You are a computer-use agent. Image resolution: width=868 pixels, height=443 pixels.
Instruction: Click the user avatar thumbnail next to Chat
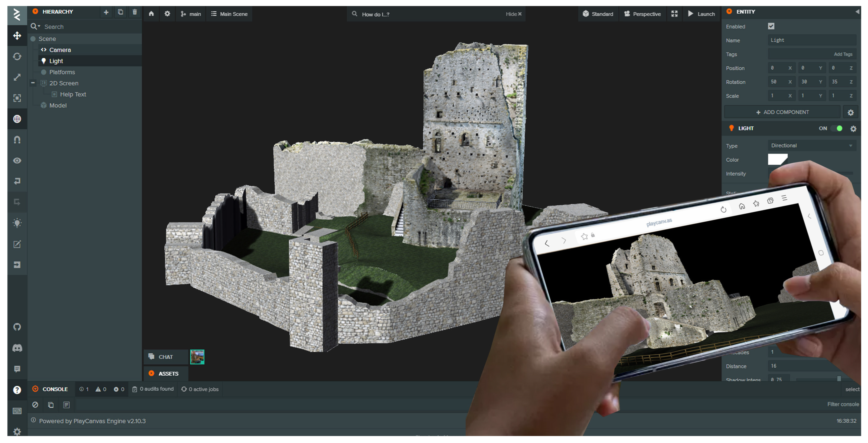click(x=197, y=357)
